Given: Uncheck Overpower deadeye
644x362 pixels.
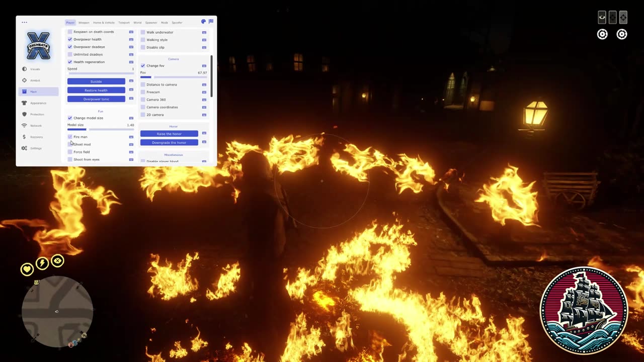Looking at the screenshot, I should coord(70,47).
